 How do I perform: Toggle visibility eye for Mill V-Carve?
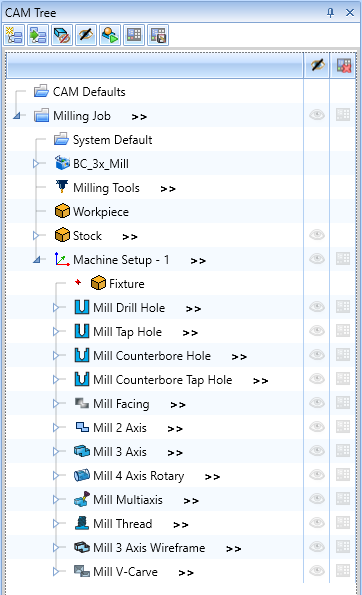click(317, 571)
